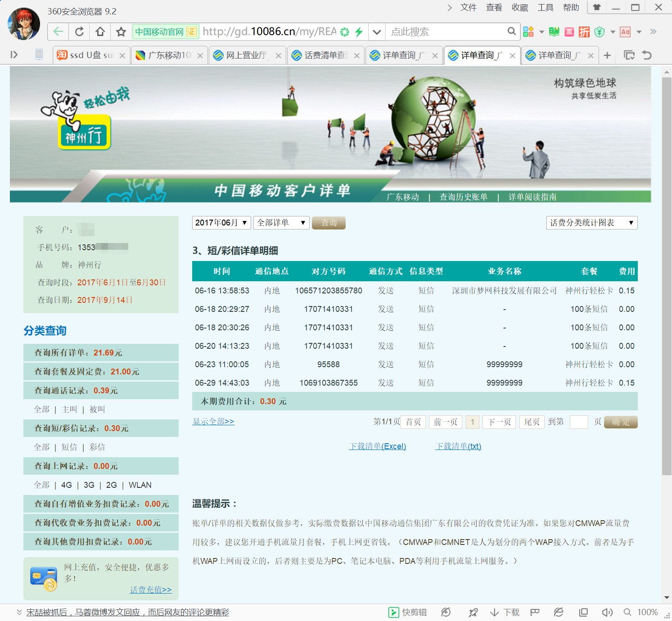Click the 查询 search button

pyautogui.click(x=329, y=223)
